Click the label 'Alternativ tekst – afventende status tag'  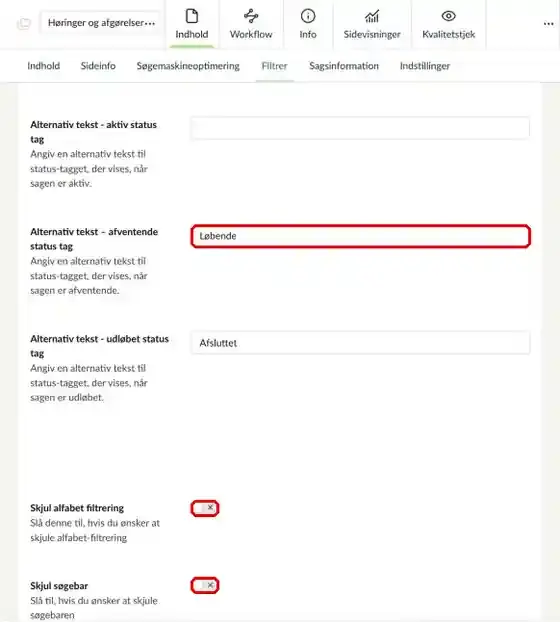pos(94,239)
